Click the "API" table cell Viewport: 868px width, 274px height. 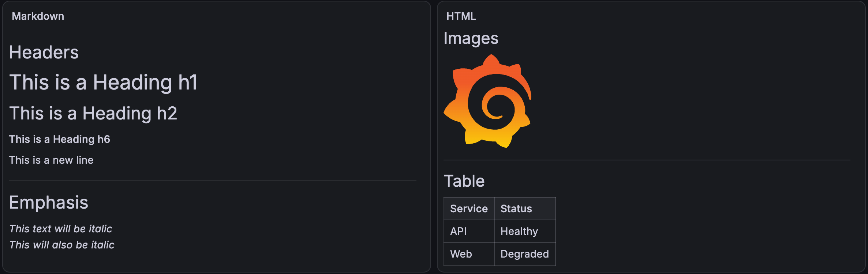point(469,231)
